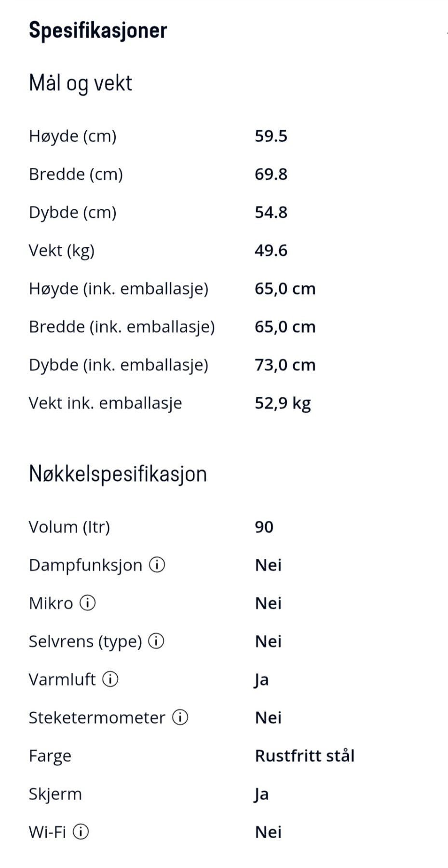448x868 pixels.
Task: Open info icon next to Dampfunksjon
Action: [x=157, y=565]
